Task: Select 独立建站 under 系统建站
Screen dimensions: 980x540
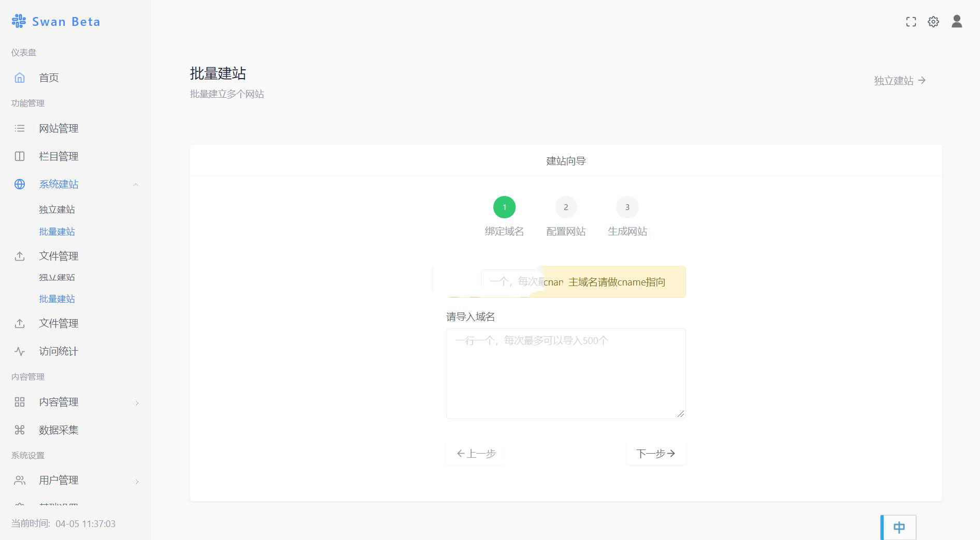Action: [x=57, y=209]
